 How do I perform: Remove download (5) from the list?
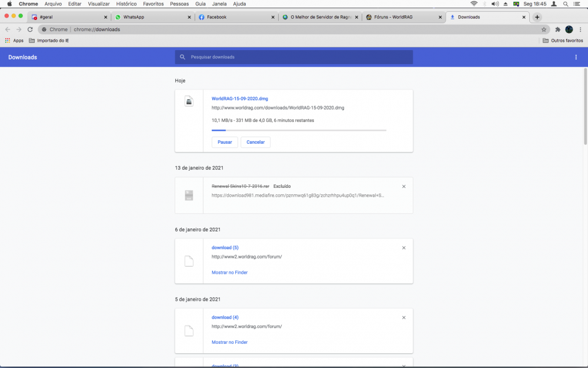tap(404, 248)
